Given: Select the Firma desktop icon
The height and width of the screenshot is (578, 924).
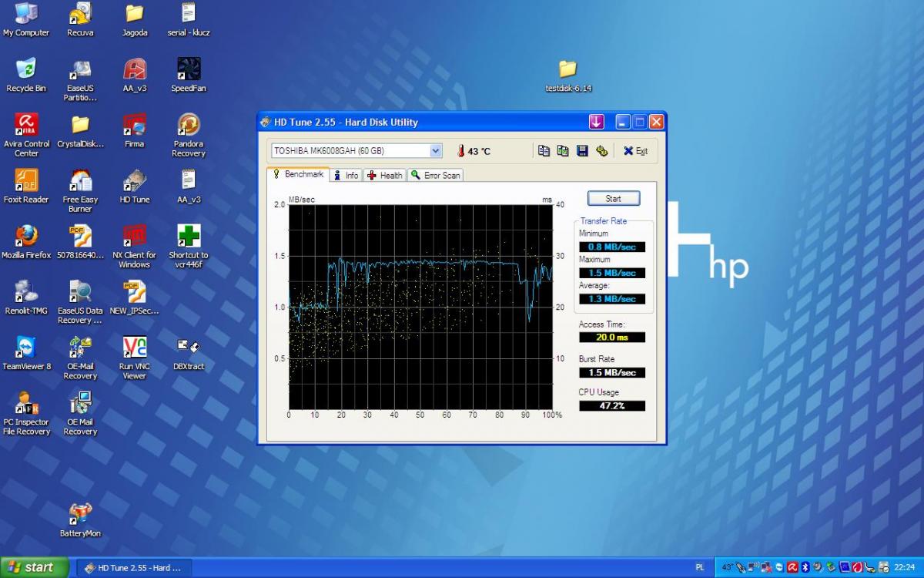Looking at the screenshot, I should point(135,131).
